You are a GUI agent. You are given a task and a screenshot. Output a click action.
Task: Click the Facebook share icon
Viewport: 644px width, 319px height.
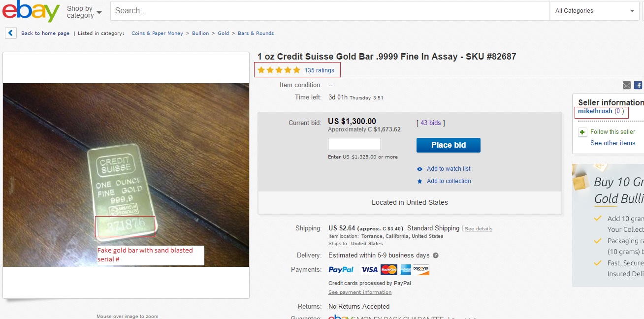(638, 85)
